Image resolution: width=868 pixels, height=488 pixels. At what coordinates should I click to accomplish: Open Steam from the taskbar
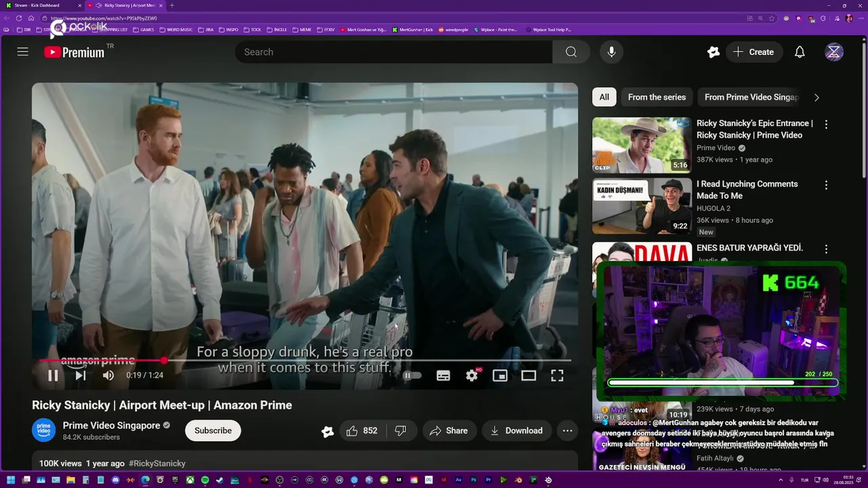pos(220,480)
